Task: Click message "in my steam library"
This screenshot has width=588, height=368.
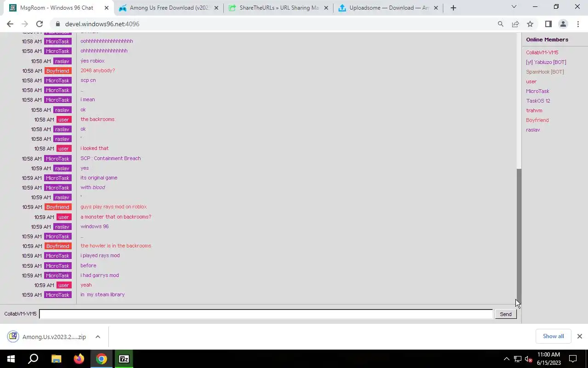Action: [102, 294]
